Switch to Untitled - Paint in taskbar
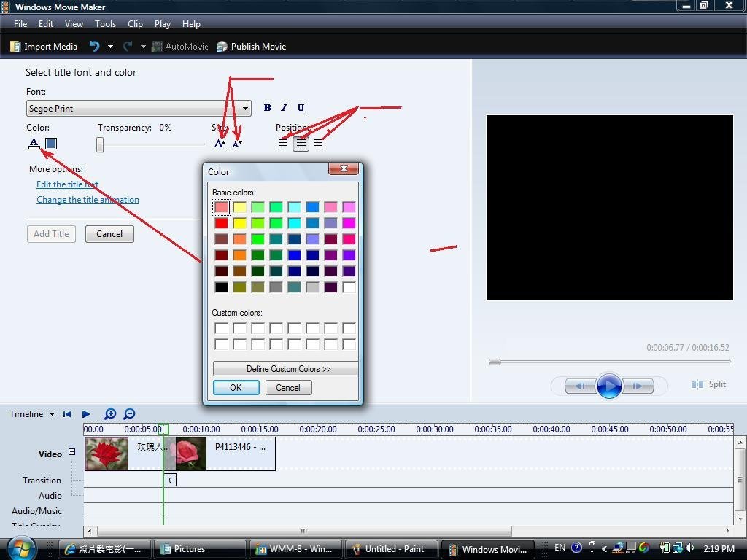Image resolution: width=747 pixels, height=560 pixels. click(392, 549)
